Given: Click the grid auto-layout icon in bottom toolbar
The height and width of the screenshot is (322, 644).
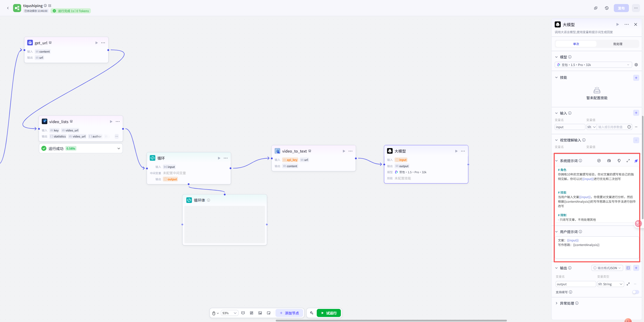Looking at the screenshot, I should tap(252, 313).
